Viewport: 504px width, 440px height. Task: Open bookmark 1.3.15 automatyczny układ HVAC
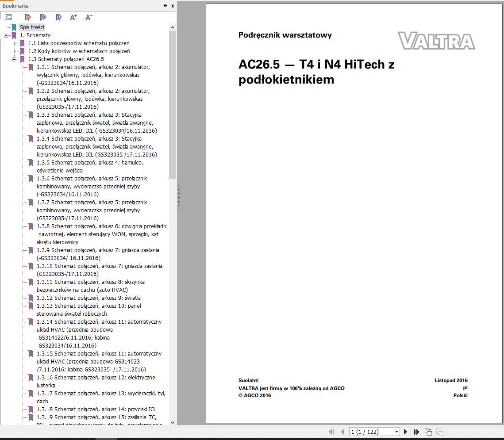99,361
